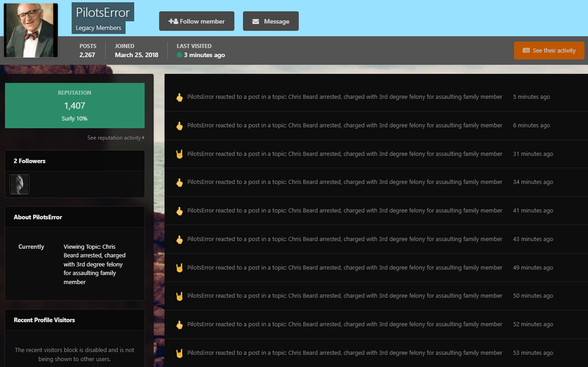Click the reaction icon on the 50 minutes ago entry
Viewport: 588px width, 367px height.
(x=179, y=296)
